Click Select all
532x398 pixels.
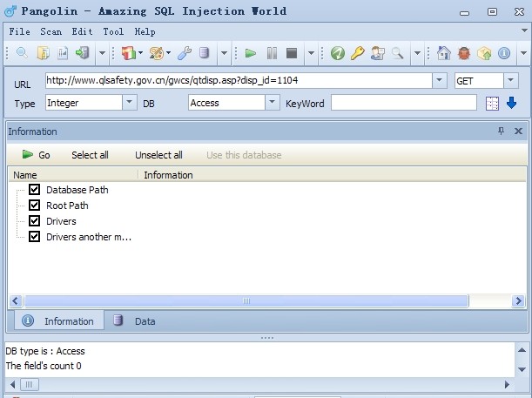pyautogui.click(x=90, y=155)
